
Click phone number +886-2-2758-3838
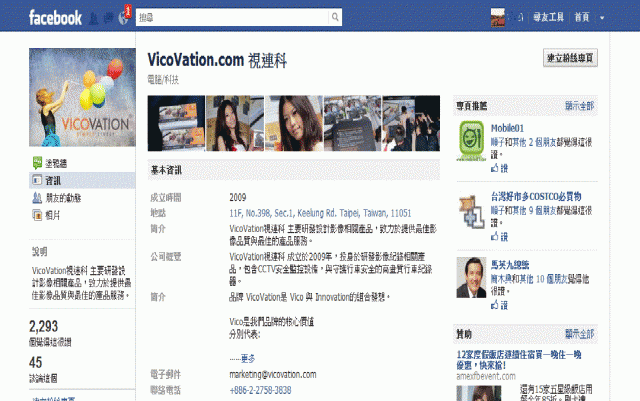click(x=260, y=390)
